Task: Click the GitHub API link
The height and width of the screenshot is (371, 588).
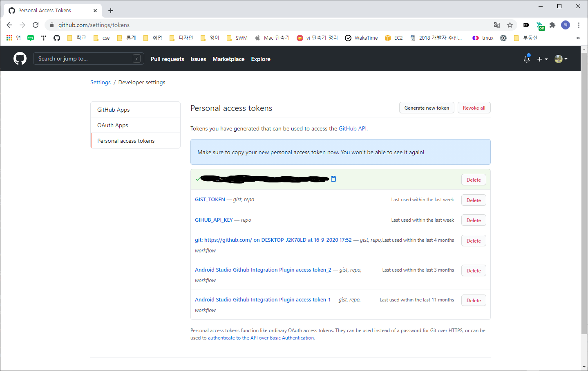Action: (x=353, y=128)
